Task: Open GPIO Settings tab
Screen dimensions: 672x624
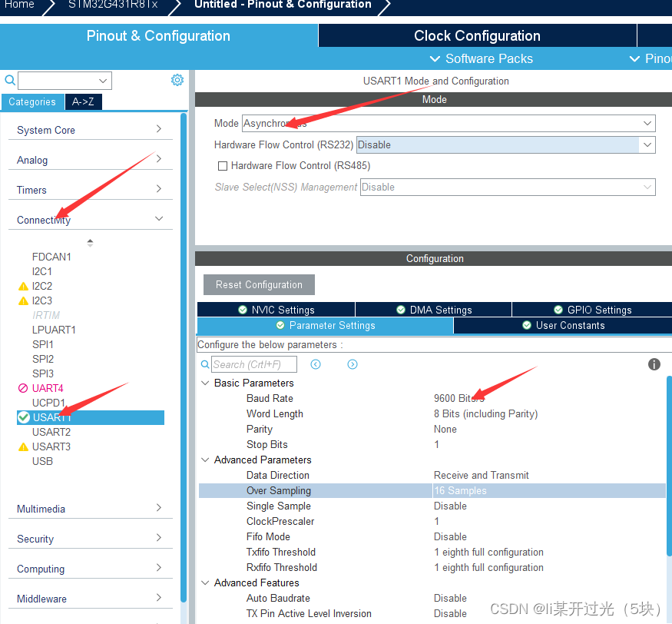Action: pos(592,310)
